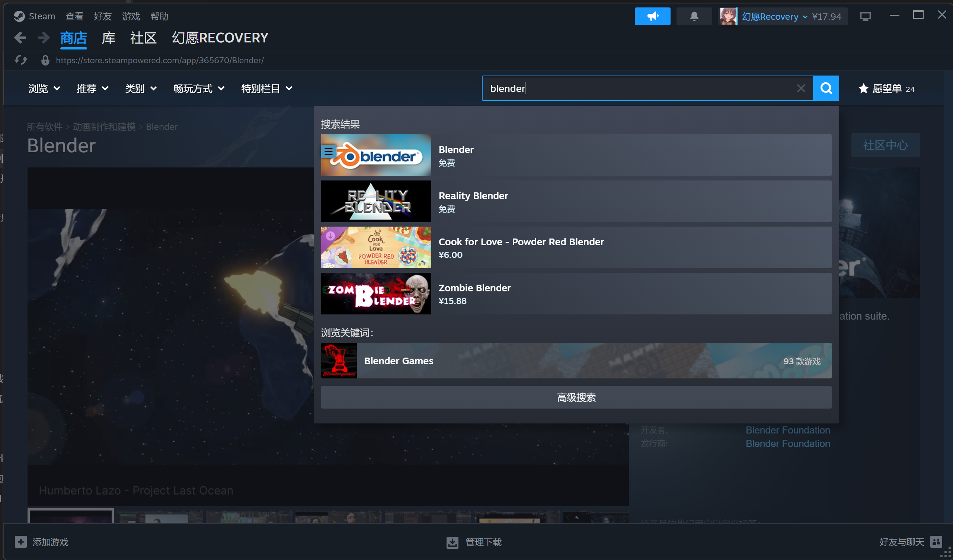This screenshot has height=560, width=953.
Task: Click the 所有软件 breadcrumb
Action: [x=44, y=127]
